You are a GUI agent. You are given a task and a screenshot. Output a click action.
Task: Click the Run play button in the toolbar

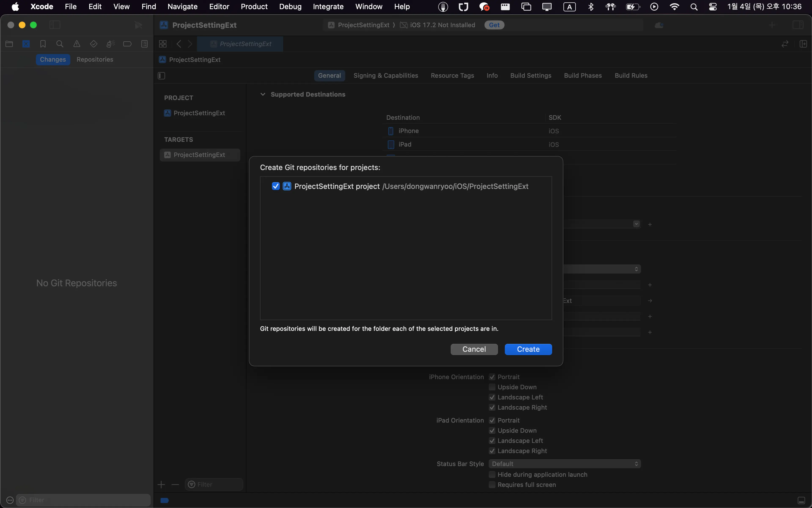tap(138, 25)
